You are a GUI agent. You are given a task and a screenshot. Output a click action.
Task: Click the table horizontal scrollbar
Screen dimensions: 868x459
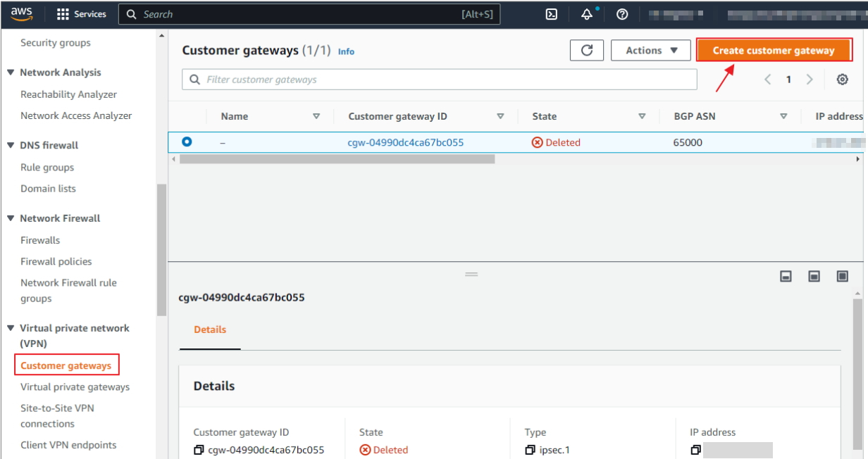tap(337, 159)
